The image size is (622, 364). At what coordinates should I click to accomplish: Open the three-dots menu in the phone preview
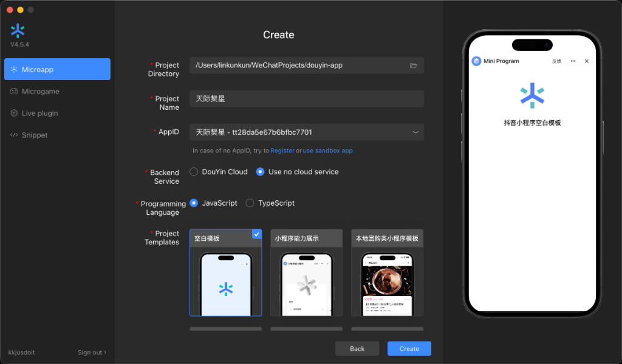[x=573, y=61]
